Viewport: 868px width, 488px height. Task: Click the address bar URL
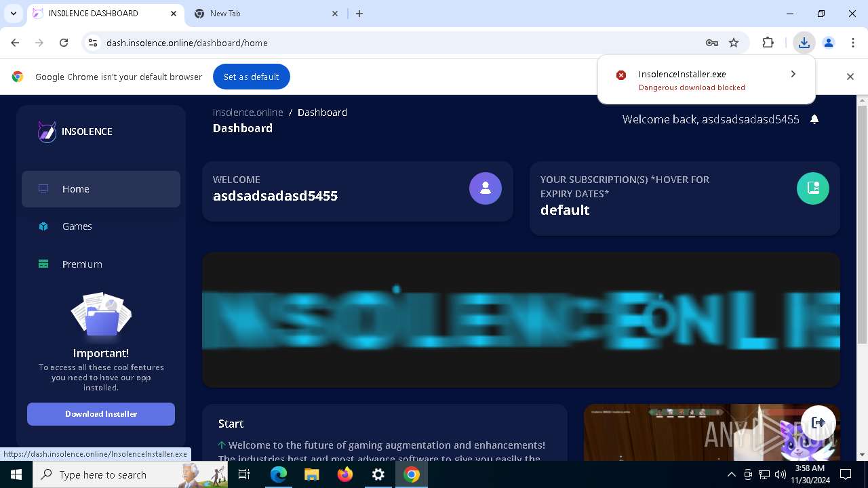point(187,43)
